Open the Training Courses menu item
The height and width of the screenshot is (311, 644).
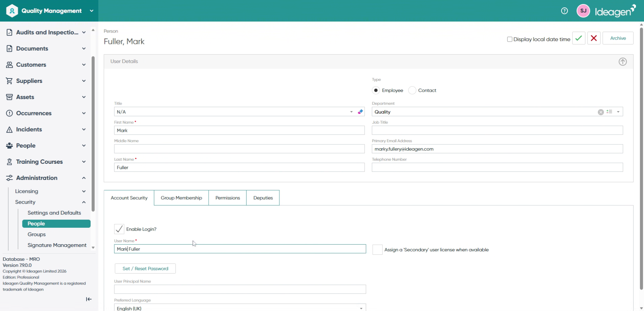click(x=46, y=162)
